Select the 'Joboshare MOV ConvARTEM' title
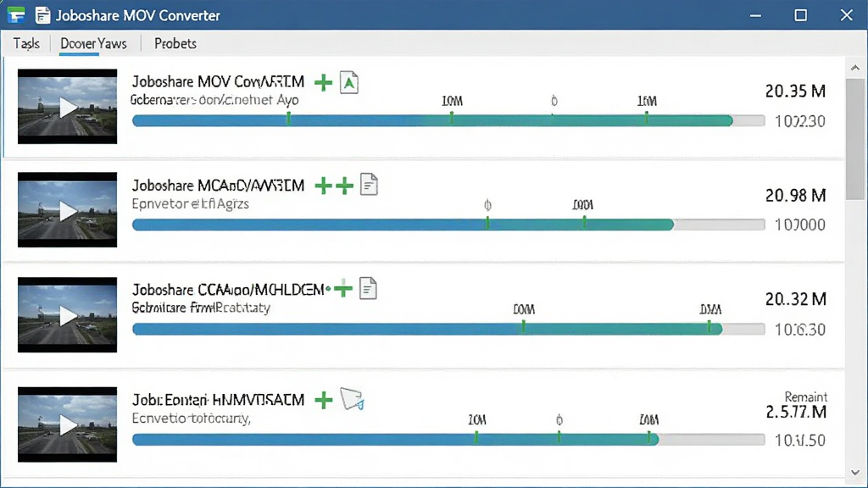This screenshot has width=868, height=488. pyautogui.click(x=218, y=82)
